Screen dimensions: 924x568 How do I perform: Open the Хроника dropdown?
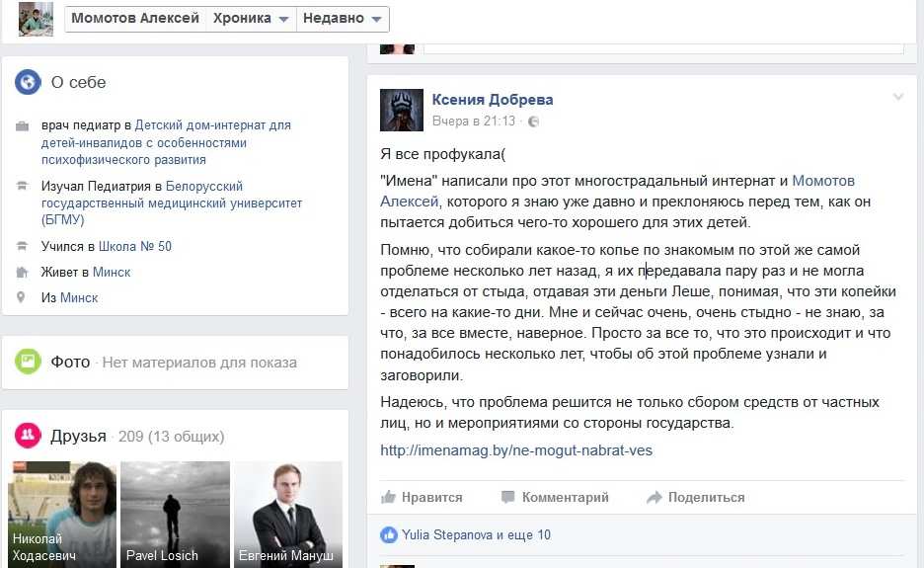coord(251,19)
